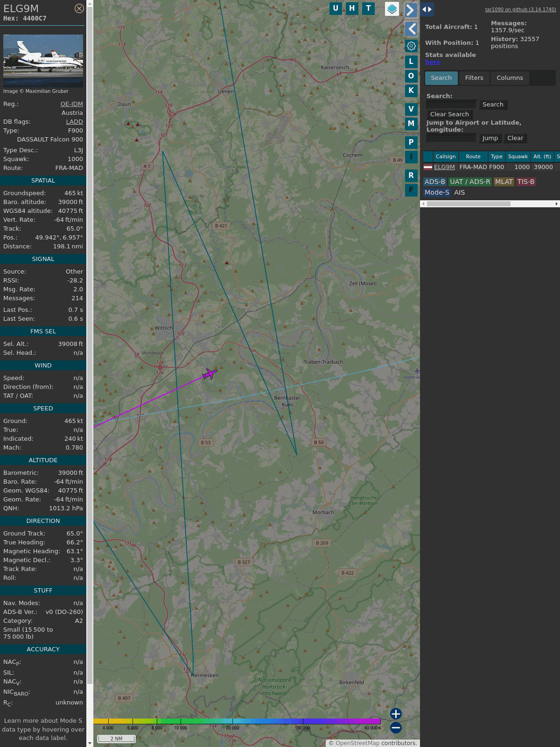Zoom in with the plus icon
Screen dimensions: 560x747
pos(396,713)
